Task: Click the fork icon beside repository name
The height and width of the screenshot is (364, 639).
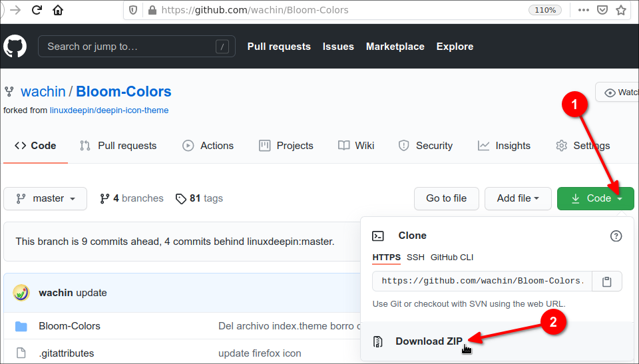Action: click(x=9, y=92)
